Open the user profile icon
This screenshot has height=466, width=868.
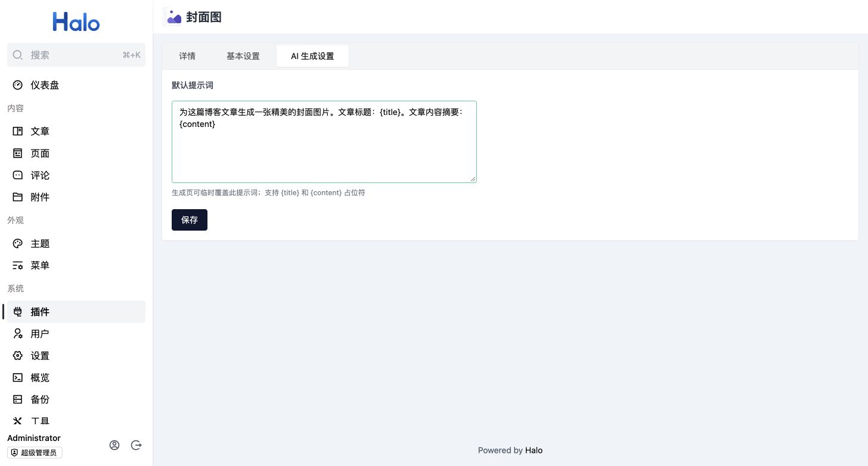[x=114, y=445]
